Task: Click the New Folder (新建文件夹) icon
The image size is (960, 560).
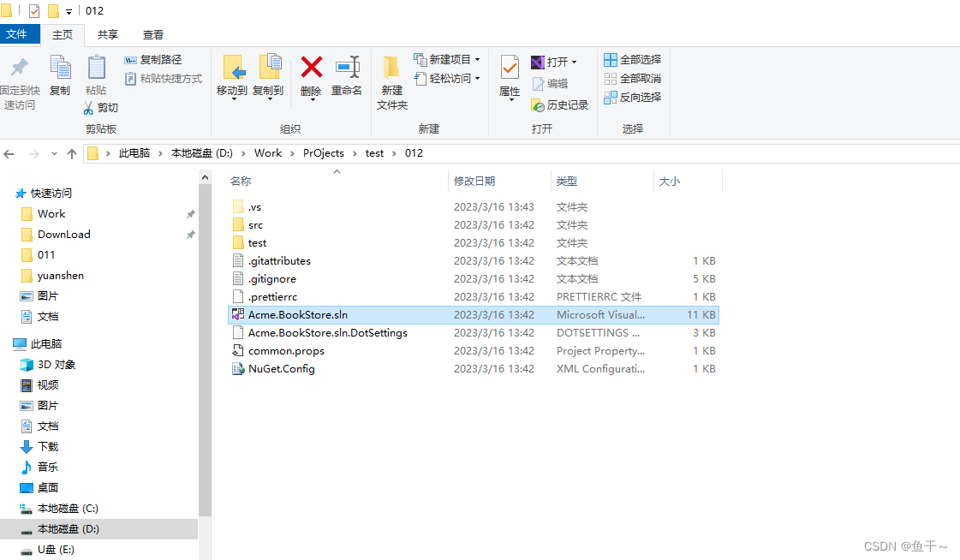Action: pos(391,69)
